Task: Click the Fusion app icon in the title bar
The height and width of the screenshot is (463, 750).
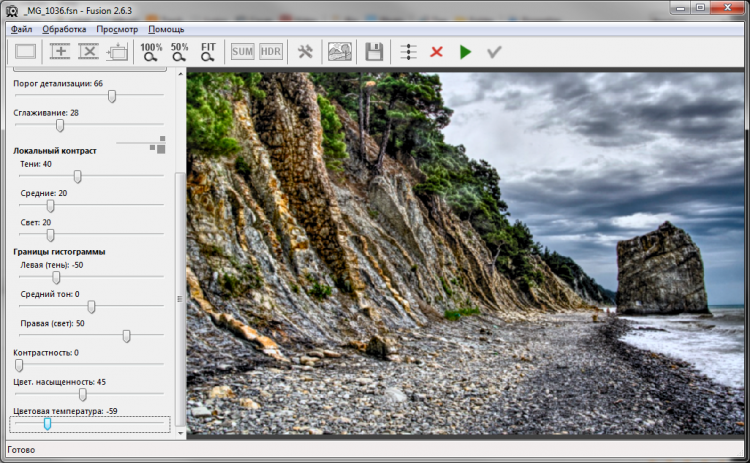Action: [11, 11]
